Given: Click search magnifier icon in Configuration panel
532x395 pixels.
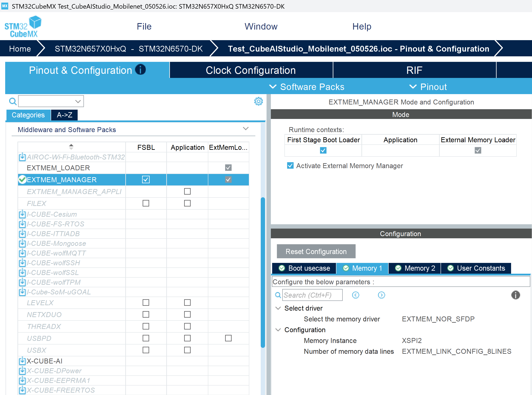Looking at the screenshot, I should click(x=278, y=295).
